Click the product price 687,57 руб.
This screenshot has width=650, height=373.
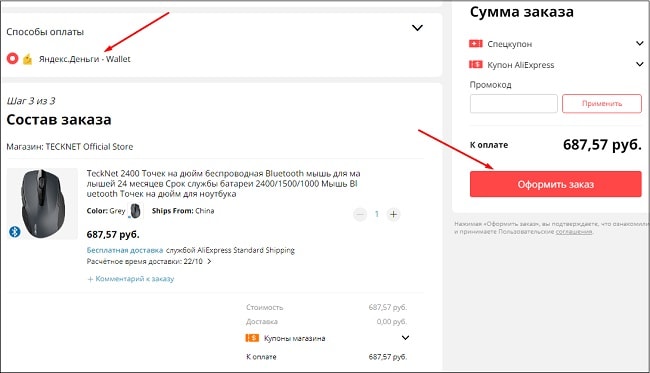113,235
